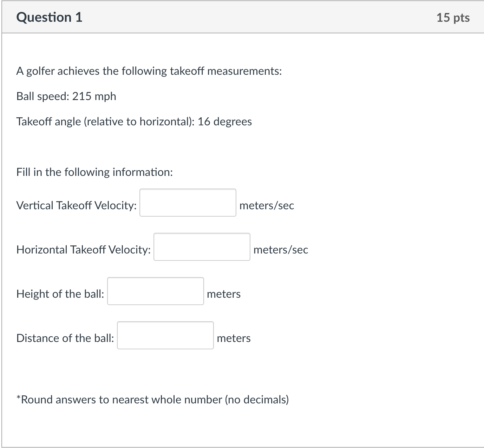Image resolution: width=484 pixels, height=448 pixels.
Task: Click the Fill in the following information text
Action: 94,172
